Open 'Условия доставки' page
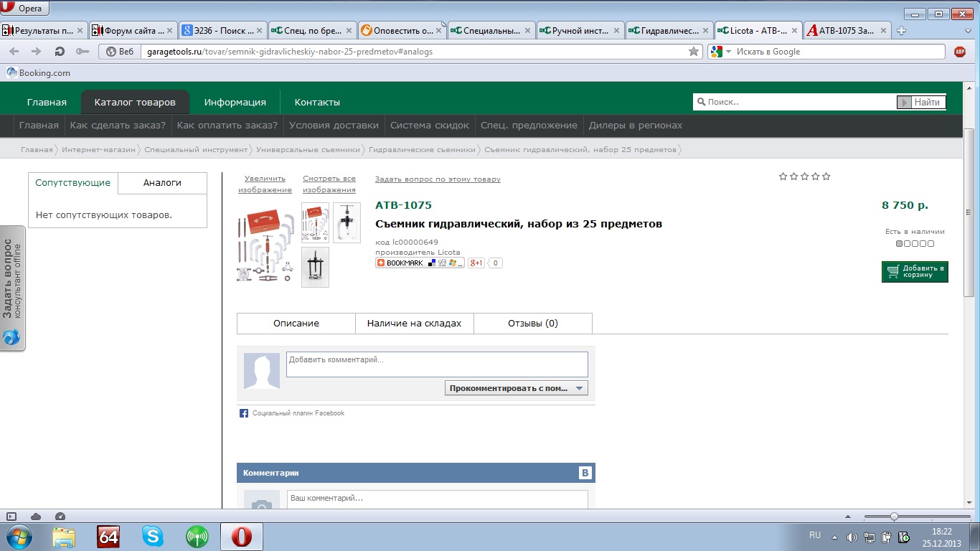 334,125
